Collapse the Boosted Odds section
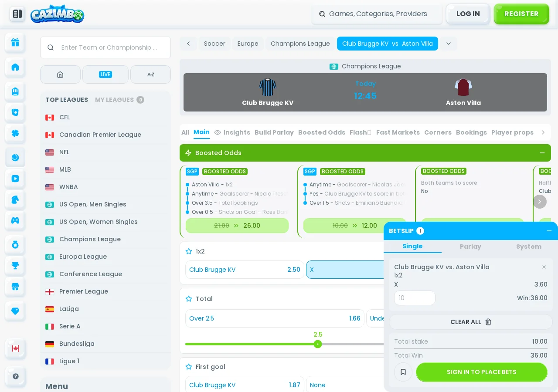This screenshot has height=392, width=558. (x=542, y=153)
